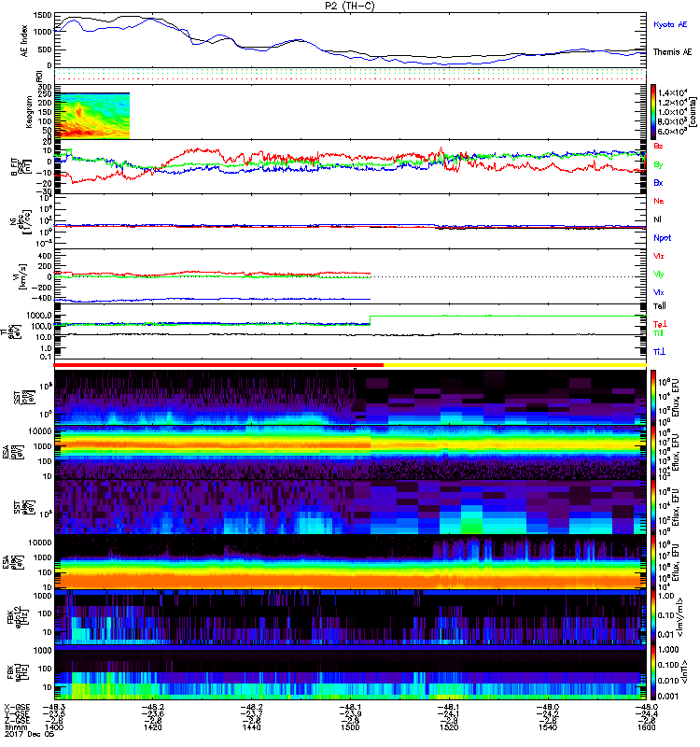
Task: Select the blue Vix velocity legend
Action: click(659, 292)
